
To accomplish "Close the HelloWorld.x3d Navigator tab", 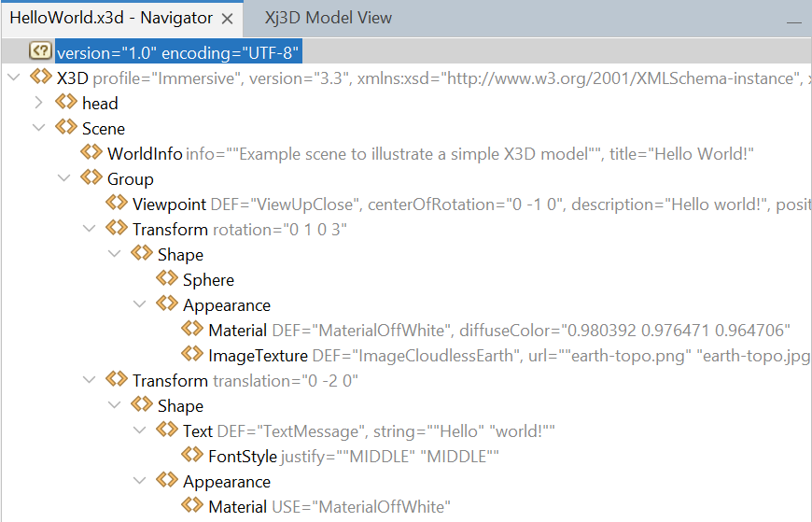I will [229, 18].
